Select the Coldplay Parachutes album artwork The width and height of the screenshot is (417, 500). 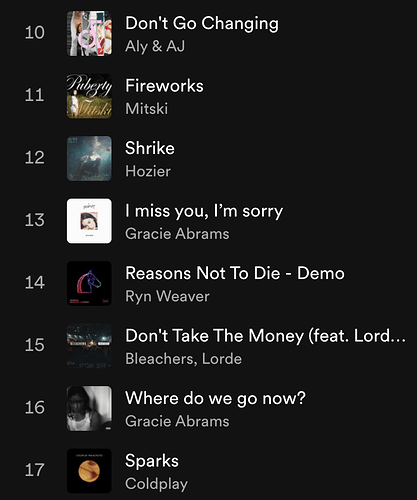[89, 471]
